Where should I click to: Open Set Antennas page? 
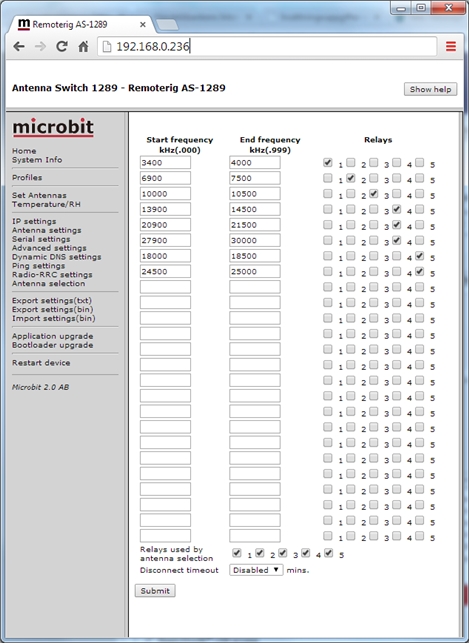point(39,195)
